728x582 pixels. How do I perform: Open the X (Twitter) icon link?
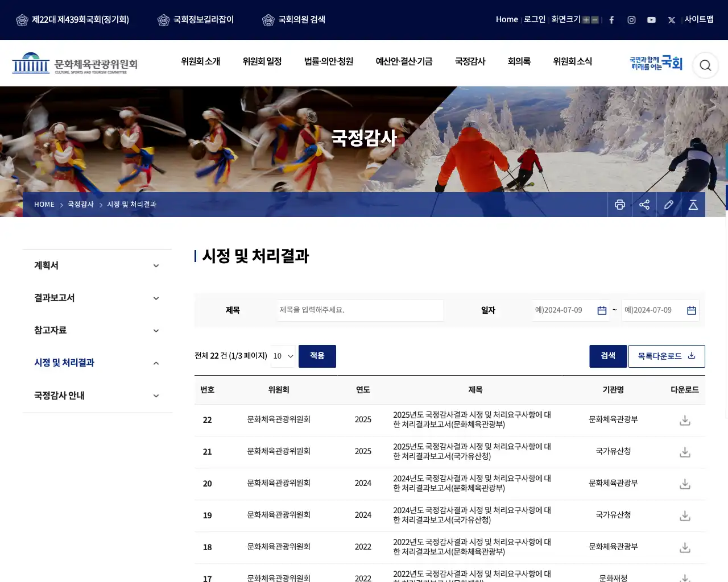671,20
